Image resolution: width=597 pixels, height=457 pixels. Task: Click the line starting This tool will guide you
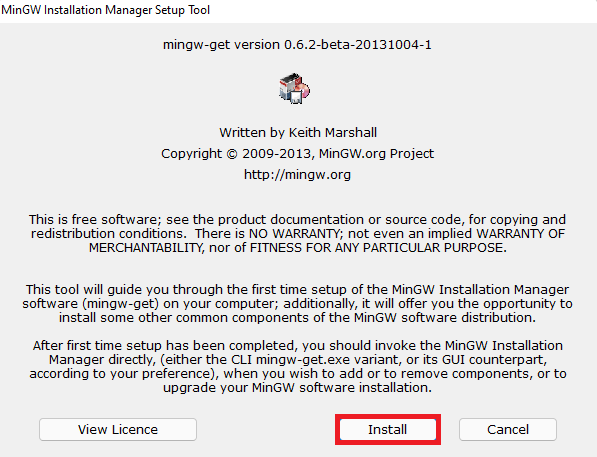[297, 289]
